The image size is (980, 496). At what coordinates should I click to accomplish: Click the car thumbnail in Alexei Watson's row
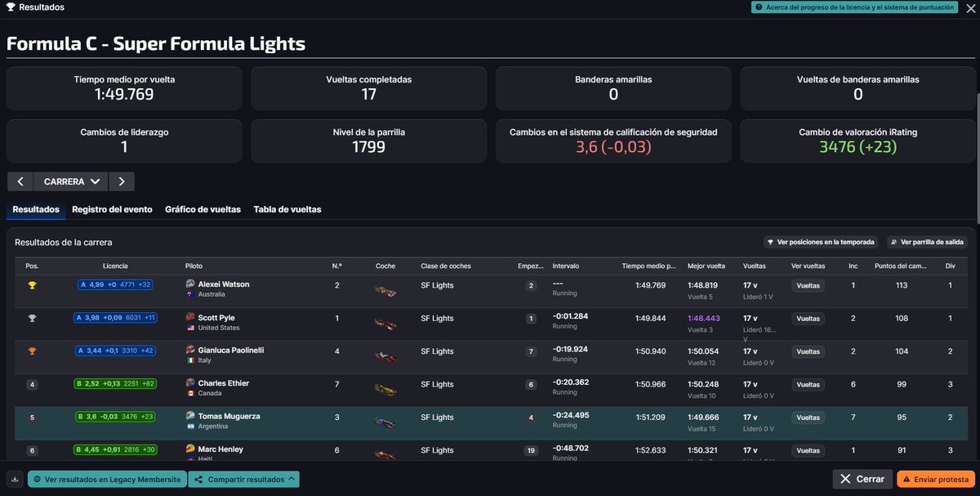[385, 292]
